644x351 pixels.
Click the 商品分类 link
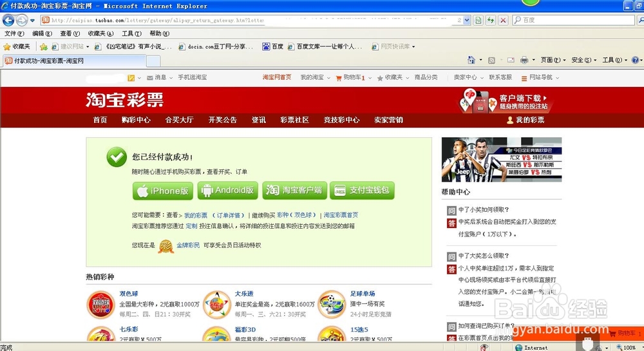[426, 77]
